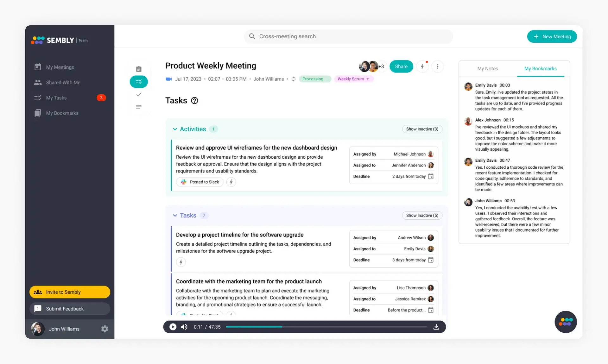Show inactive Activities items

(x=422, y=129)
